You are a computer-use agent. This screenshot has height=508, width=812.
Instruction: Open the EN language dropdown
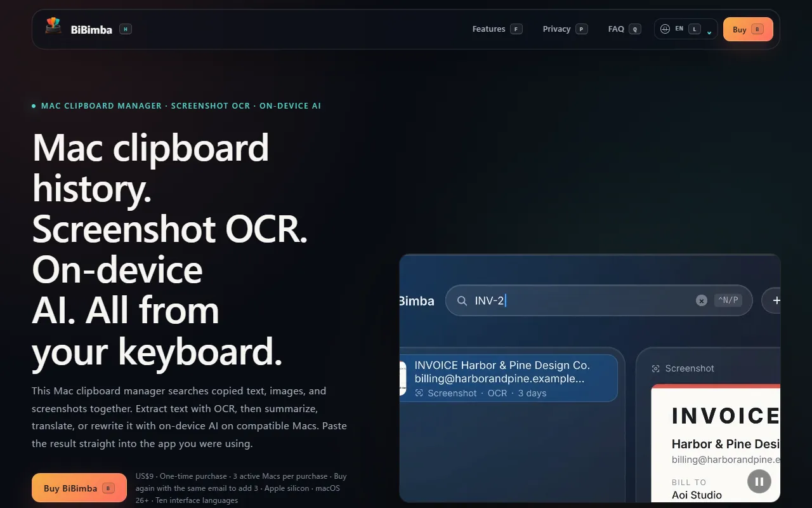[686, 29]
